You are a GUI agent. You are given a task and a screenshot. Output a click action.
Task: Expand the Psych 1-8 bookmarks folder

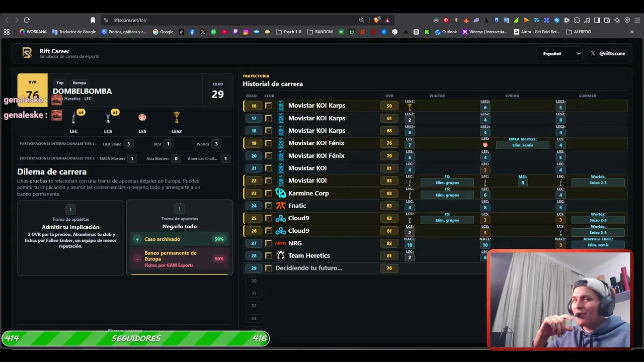pos(289,32)
